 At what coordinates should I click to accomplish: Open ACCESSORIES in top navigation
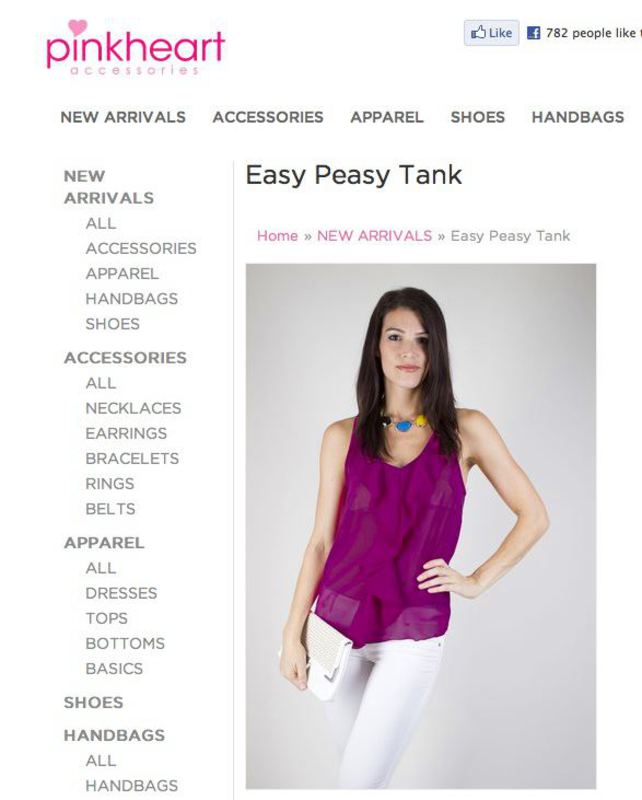point(268,117)
